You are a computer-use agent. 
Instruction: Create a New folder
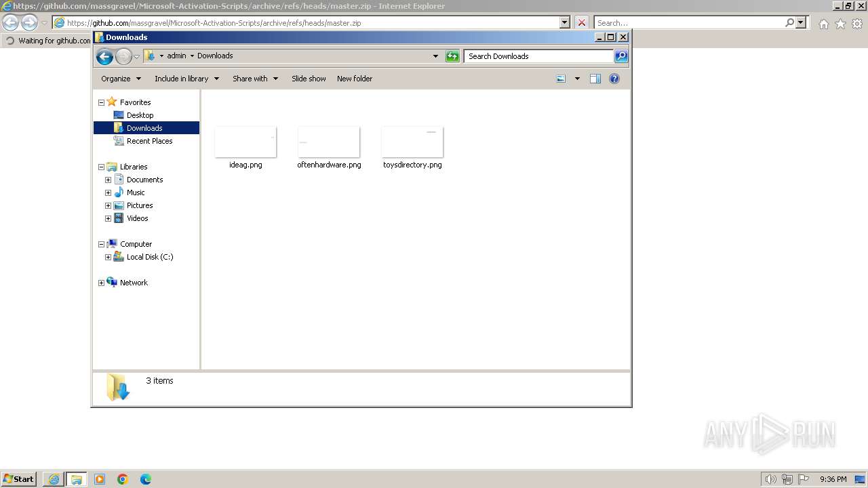point(355,79)
